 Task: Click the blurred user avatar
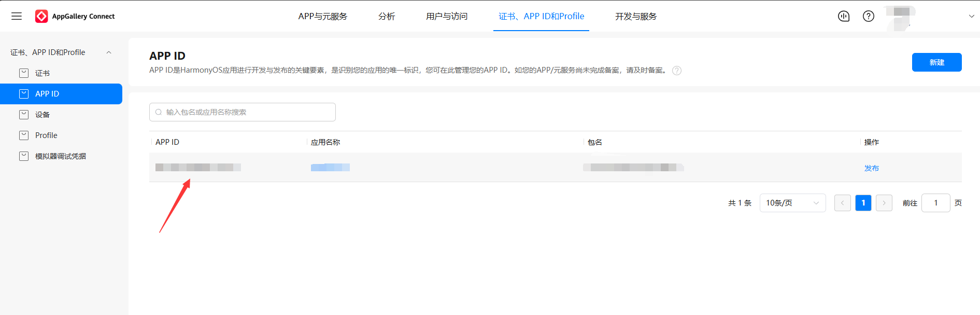901,17
